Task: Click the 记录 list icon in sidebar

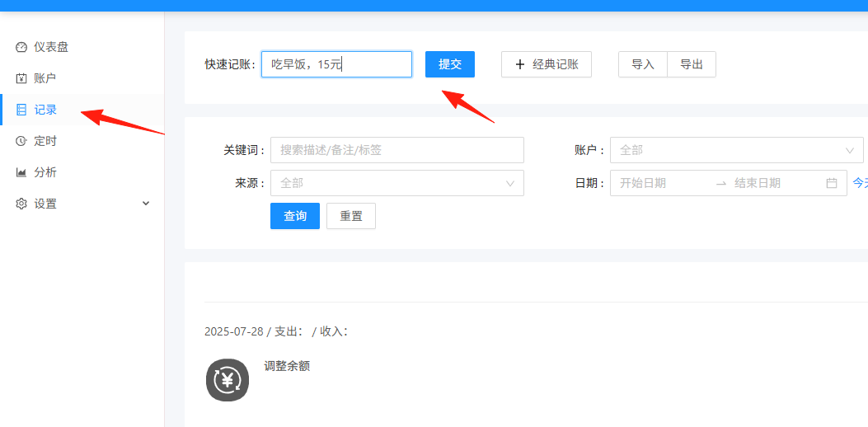Action: point(21,110)
